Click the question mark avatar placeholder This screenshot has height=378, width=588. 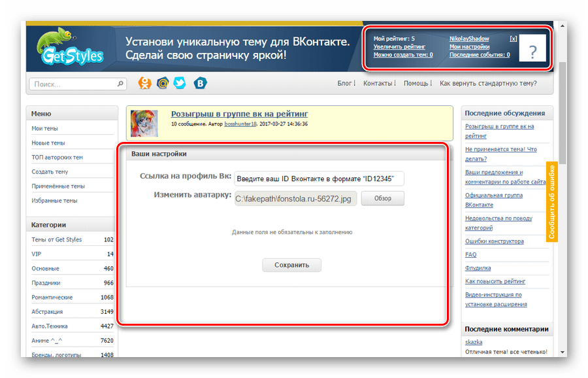532,48
